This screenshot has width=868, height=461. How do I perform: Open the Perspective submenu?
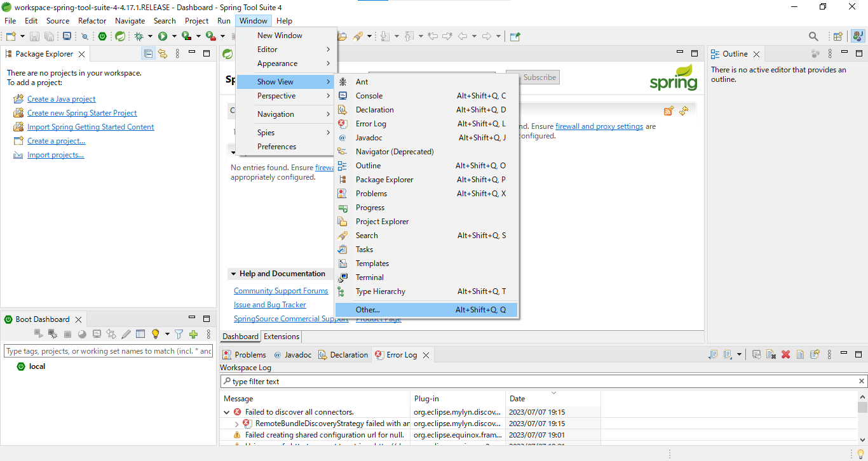285,96
